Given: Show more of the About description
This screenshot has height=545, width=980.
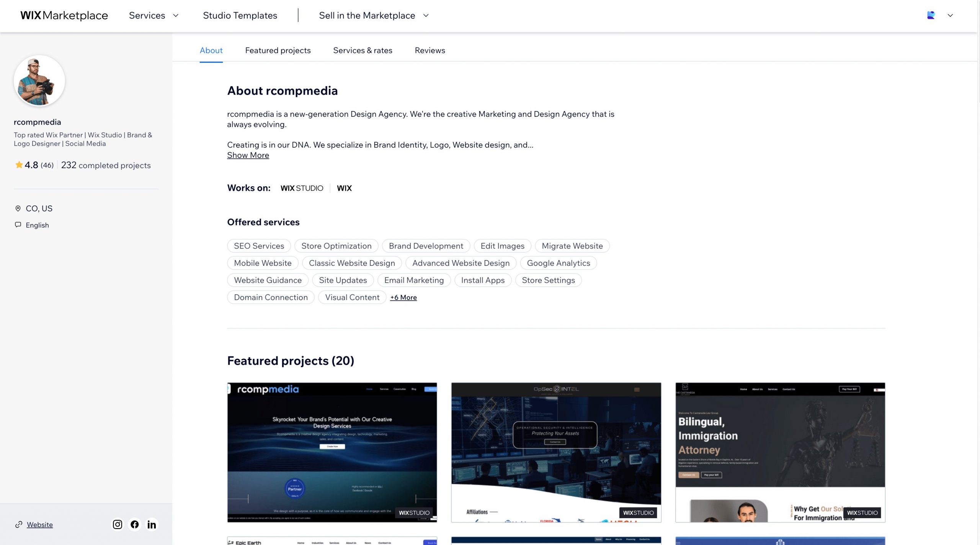Looking at the screenshot, I should click(248, 155).
